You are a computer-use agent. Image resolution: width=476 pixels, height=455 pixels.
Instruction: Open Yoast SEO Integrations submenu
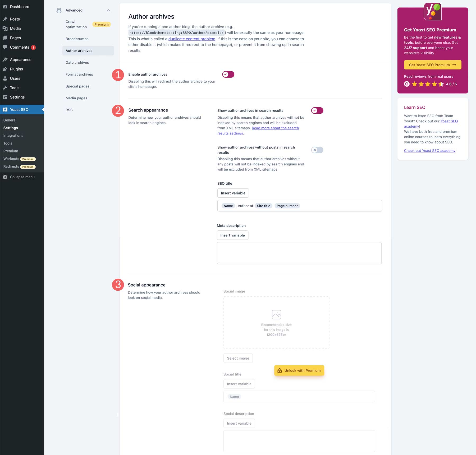(x=13, y=136)
